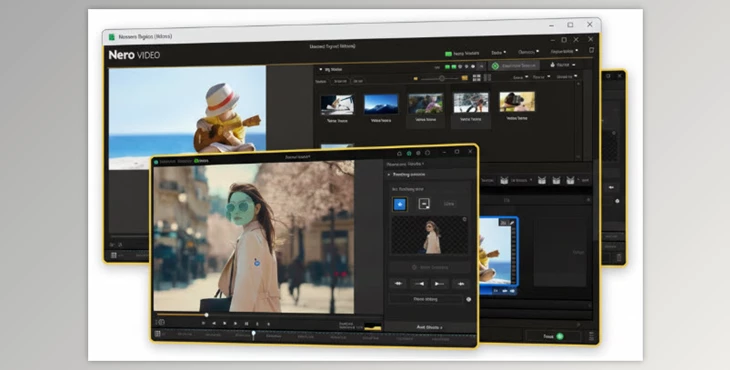
Task: Select the first filter pill under My Media
Action: point(340,81)
